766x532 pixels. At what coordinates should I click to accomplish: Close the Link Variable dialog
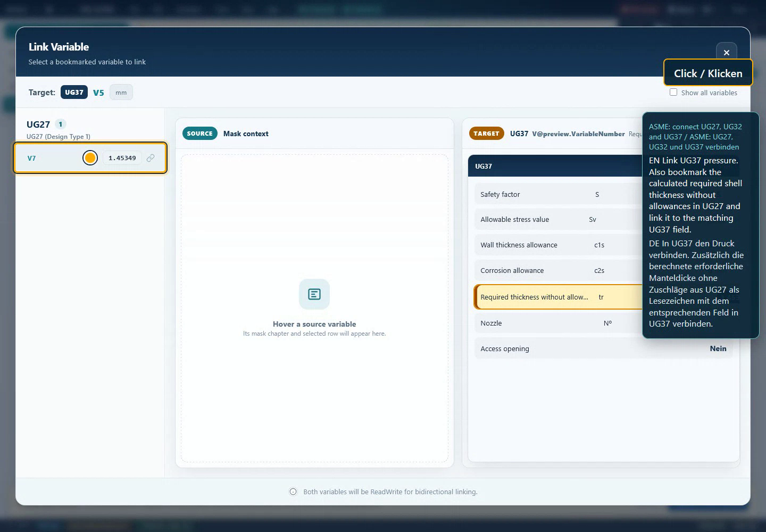(726, 53)
